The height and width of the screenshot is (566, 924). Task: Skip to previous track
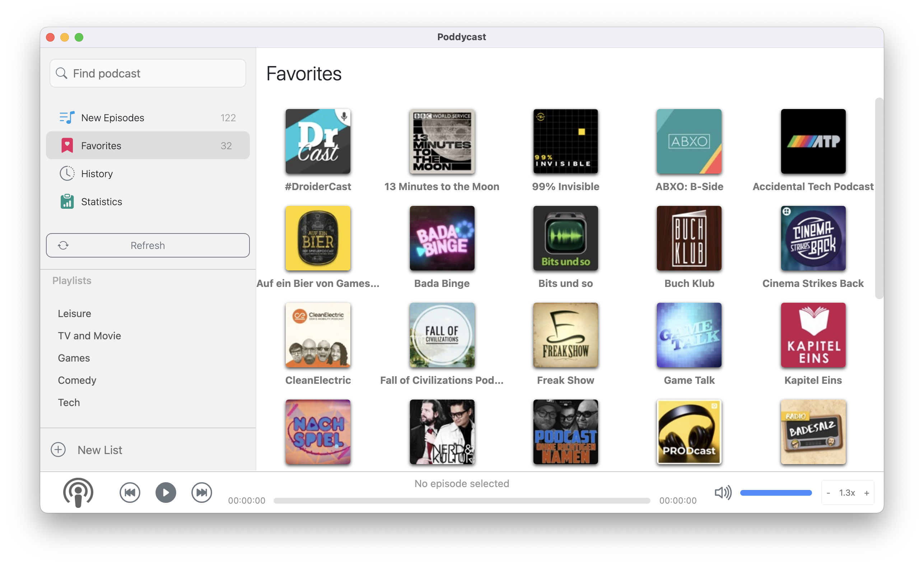[130, 492]
